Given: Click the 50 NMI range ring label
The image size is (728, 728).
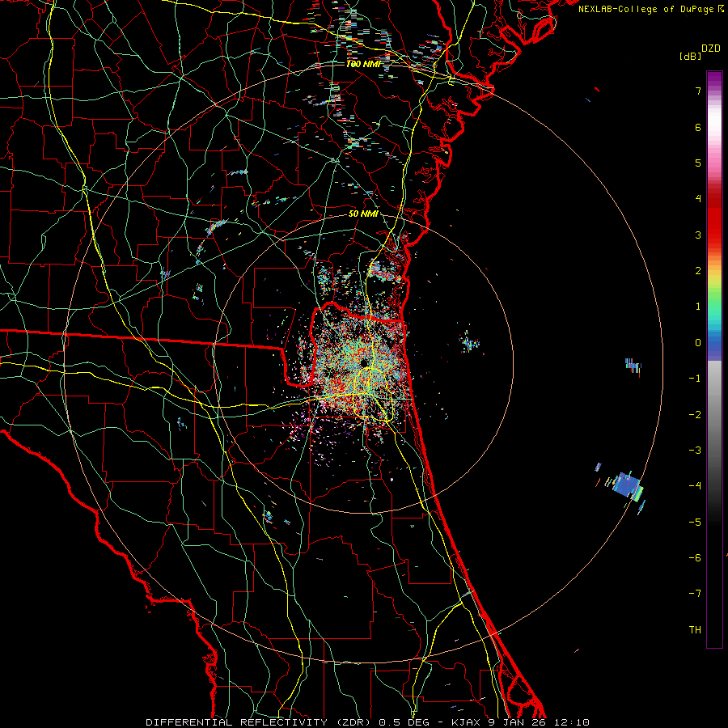Looking at the screenshot, I should tap(363, 214).
